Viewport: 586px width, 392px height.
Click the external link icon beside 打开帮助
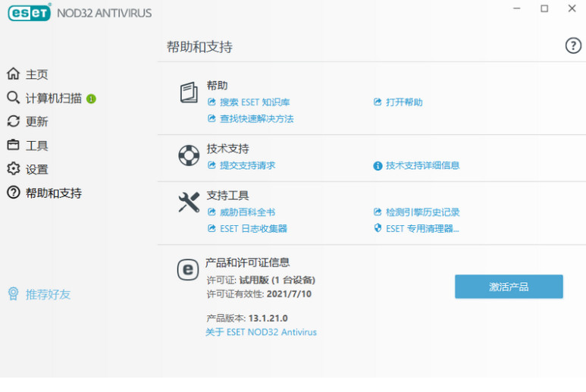(378, 102)
